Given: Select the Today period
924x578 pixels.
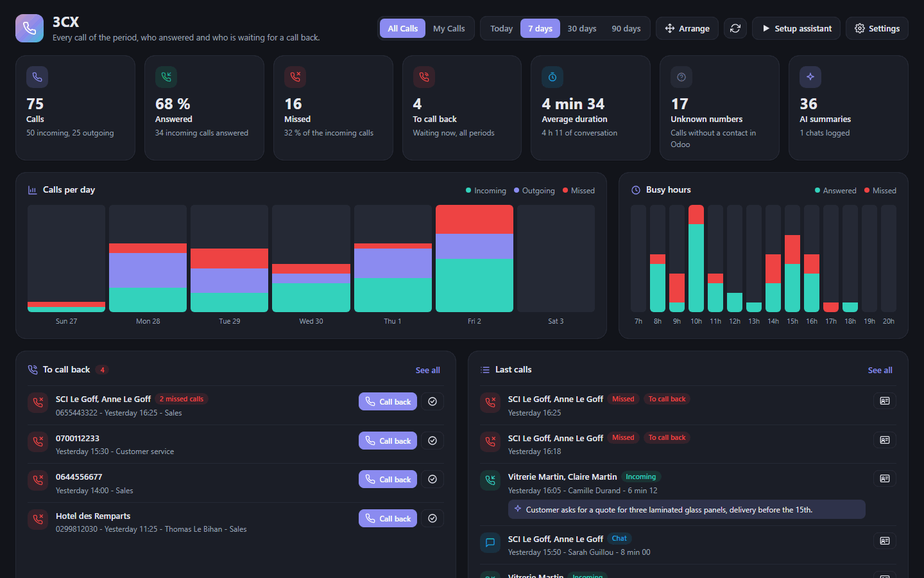Looking at the screenshot, I should coord(501,28).
